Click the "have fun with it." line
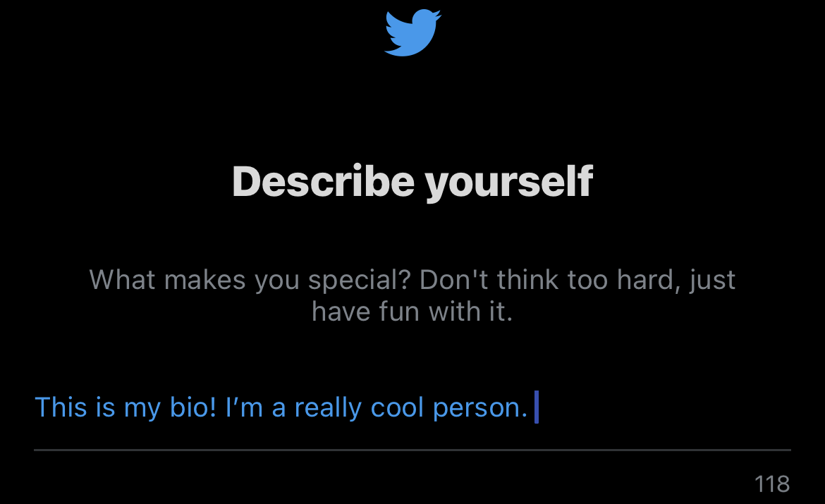 [412, 310]
